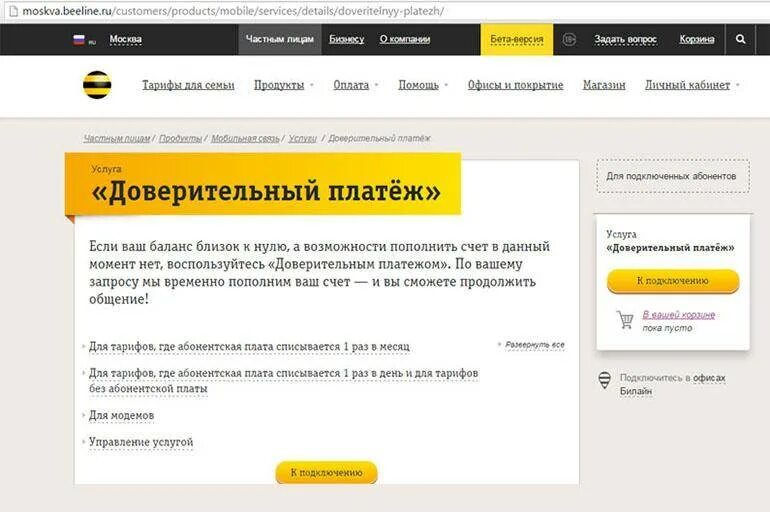Screen dimensions: 770x512
Task: Click the 18+ age rating icon
Action: click(x=569, y=39)
